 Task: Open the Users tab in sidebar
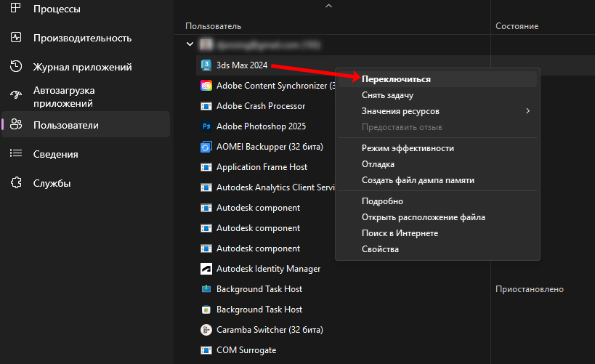point(65,125)
